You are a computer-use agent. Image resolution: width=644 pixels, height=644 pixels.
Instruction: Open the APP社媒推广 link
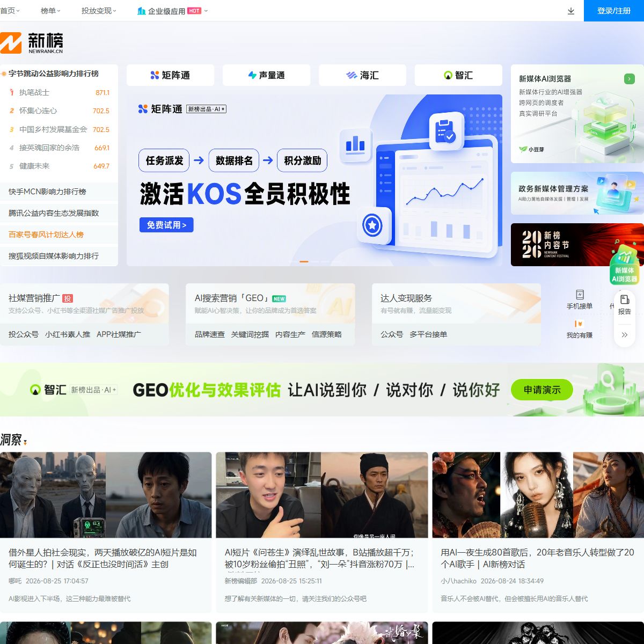119,334
